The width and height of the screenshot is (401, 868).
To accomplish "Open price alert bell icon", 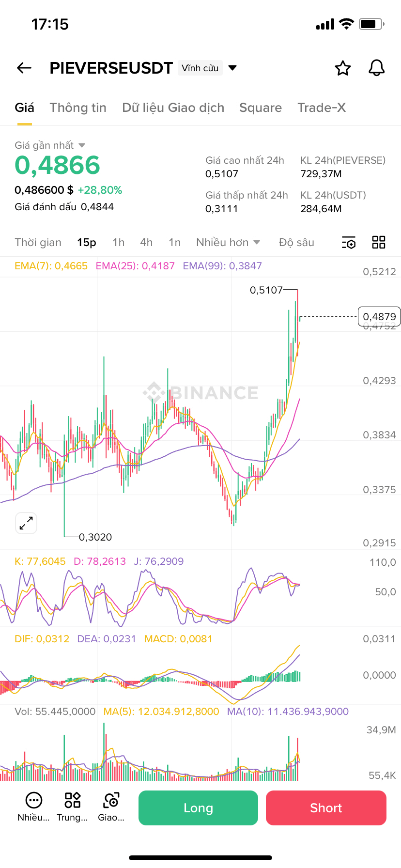I will (377, 68).
